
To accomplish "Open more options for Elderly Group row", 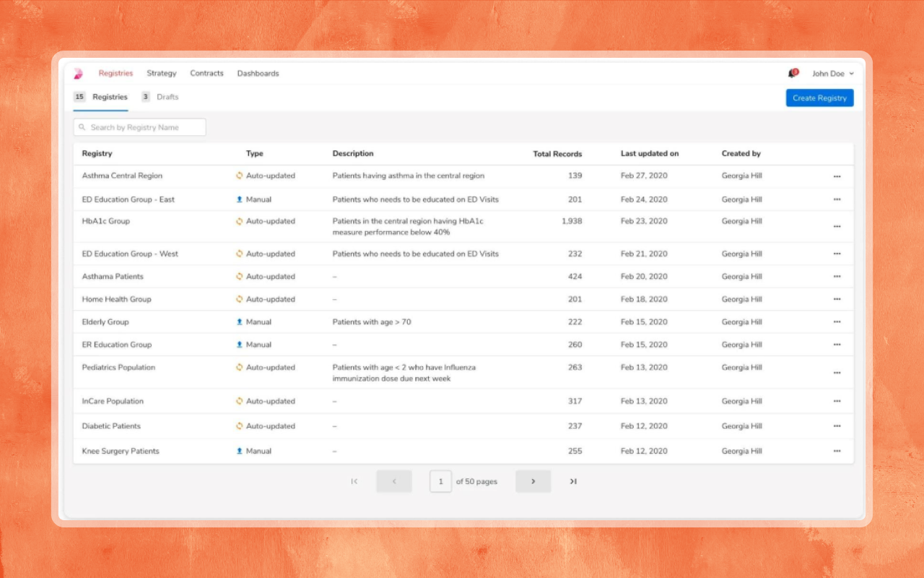I will [837, 322].
